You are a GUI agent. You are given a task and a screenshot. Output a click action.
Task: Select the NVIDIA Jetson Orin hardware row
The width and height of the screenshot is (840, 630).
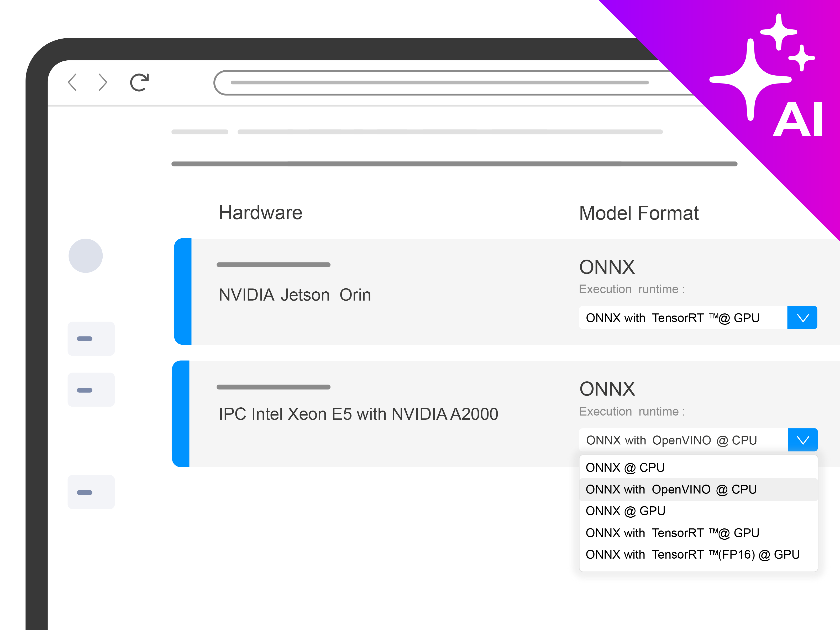(x=295, y=295)
